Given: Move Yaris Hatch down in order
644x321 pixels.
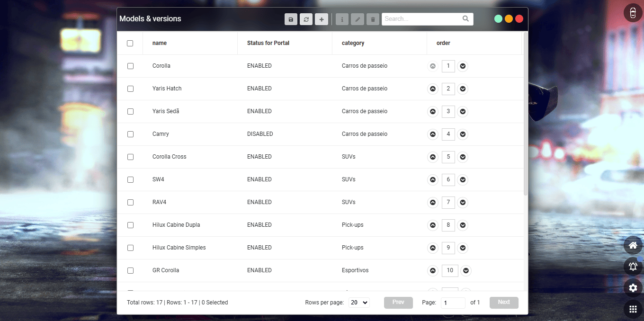Looking at the screenshot, I should pos(463,89).
